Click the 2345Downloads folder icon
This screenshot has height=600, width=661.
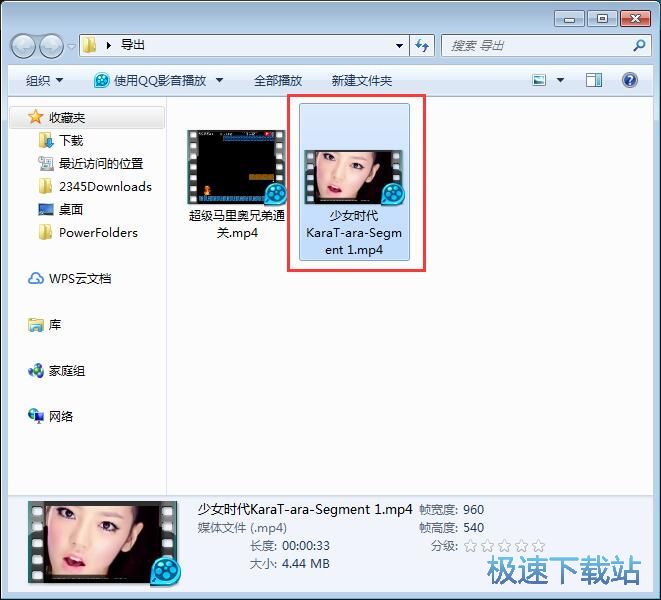[x=46, y=186]
